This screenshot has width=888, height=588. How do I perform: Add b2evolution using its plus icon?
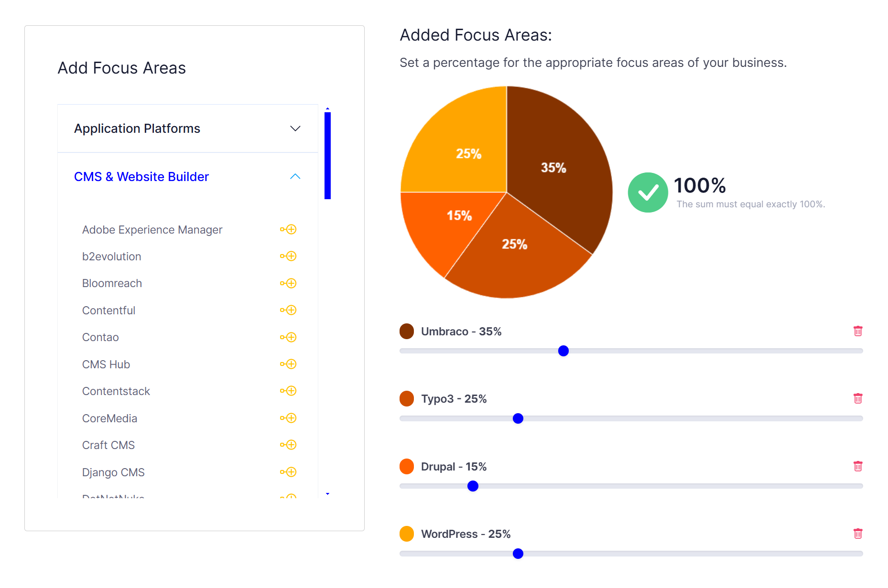(288, 256)
